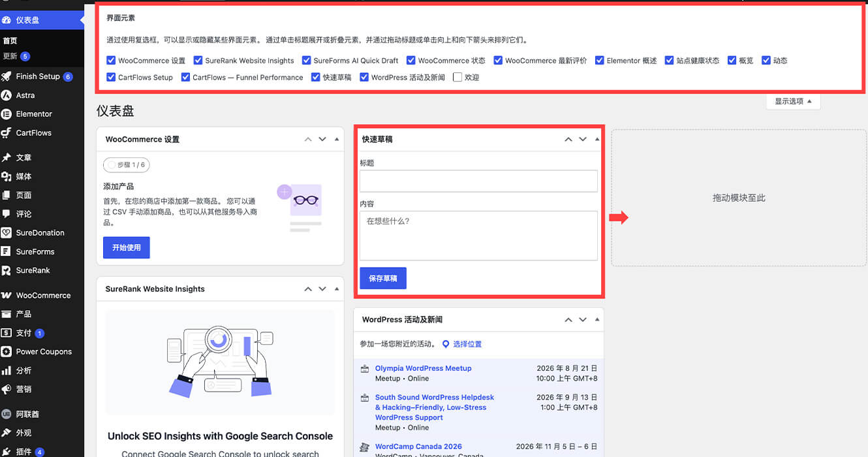Toggle SureRank Website Insights checkbox
The image size is (868, 457).
pyautogui.click(x=198, y=60)
